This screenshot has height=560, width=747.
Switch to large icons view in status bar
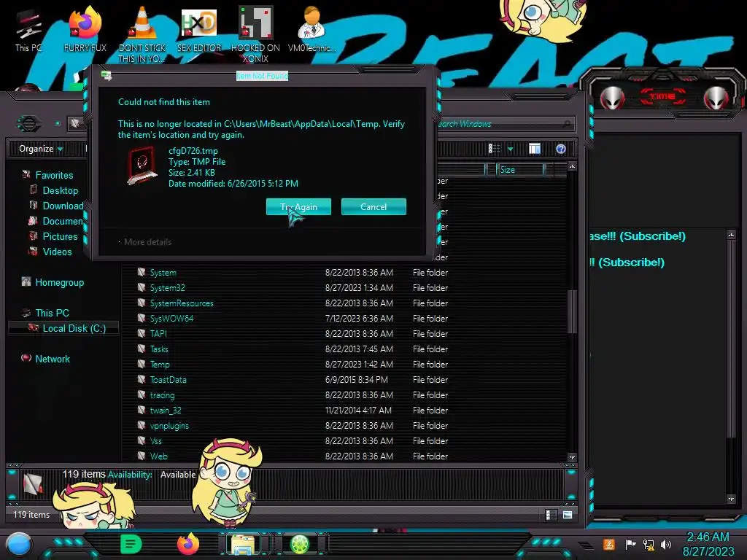click(568, 515)
